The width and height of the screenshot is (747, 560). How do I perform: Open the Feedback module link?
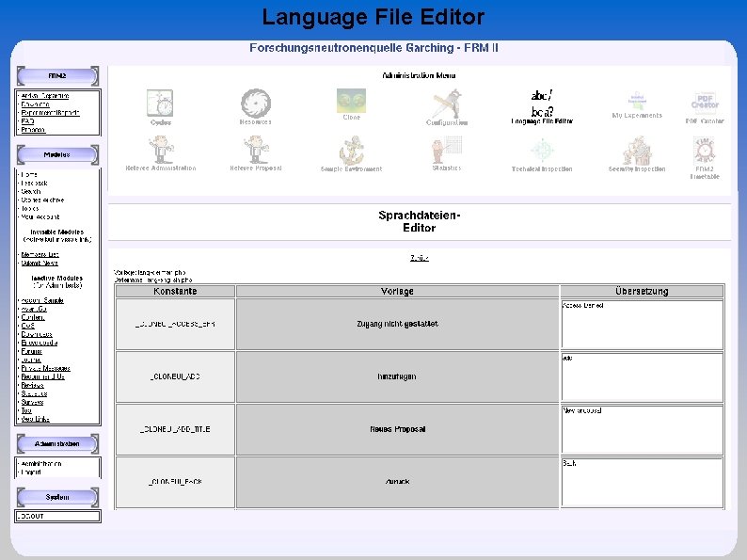[34, 183]
